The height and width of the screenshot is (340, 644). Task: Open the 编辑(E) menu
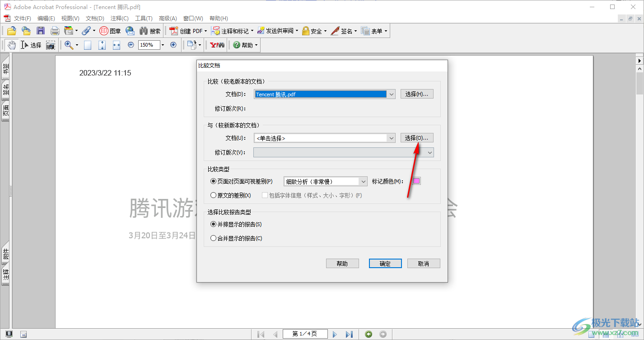46,19
